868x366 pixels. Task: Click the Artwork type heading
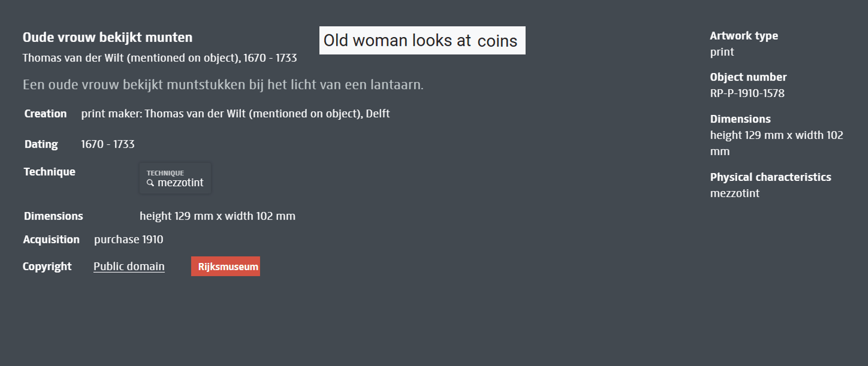pos(744,36)
